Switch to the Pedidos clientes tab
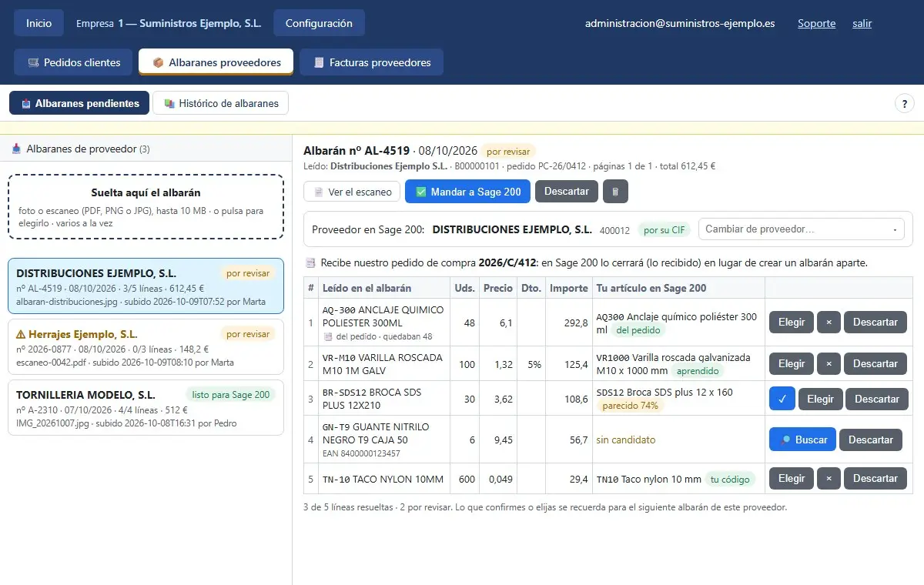924x585 pixels. pos(74,62)
